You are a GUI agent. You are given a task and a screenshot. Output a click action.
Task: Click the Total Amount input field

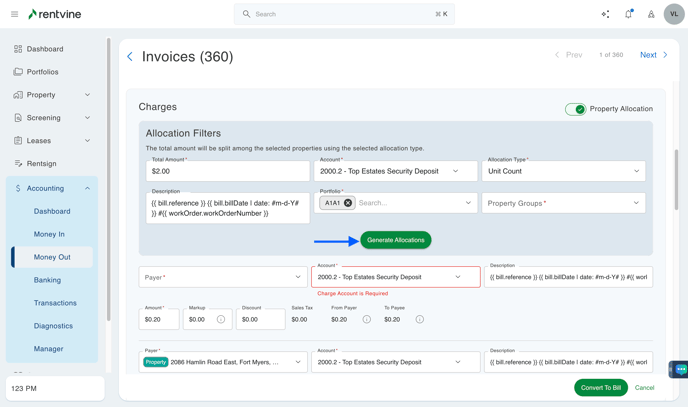click(x=227, y=172)
